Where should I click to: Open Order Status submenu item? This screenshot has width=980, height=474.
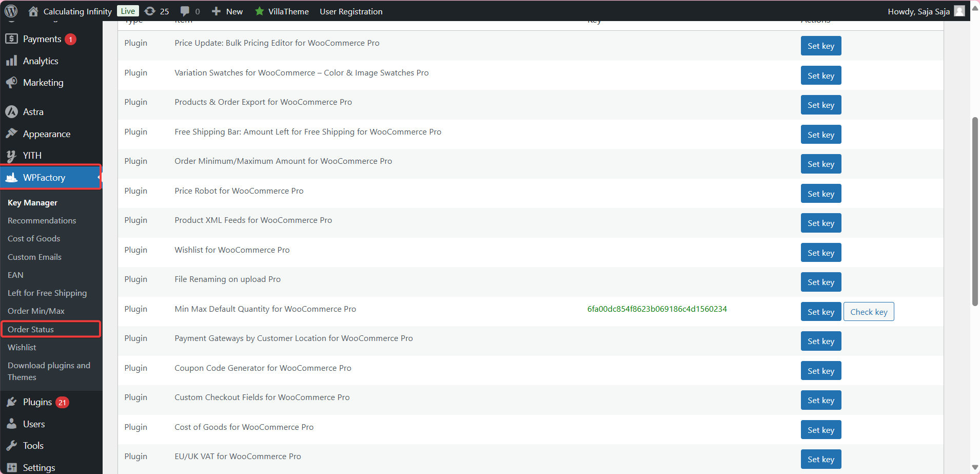coord(31,329)
